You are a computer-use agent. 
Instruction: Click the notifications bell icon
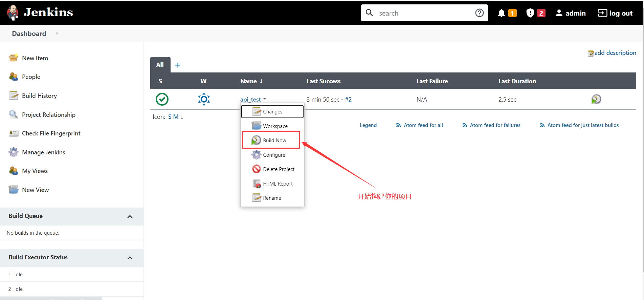(501, 13)
